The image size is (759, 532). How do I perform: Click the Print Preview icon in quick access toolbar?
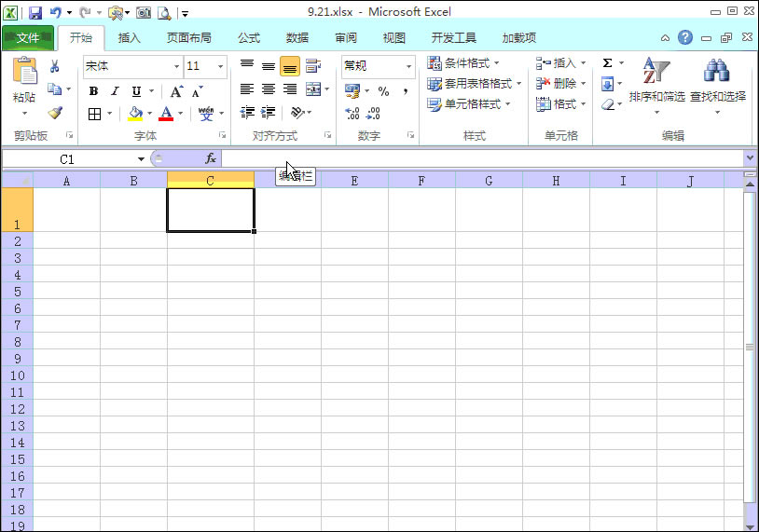(164, 13)
